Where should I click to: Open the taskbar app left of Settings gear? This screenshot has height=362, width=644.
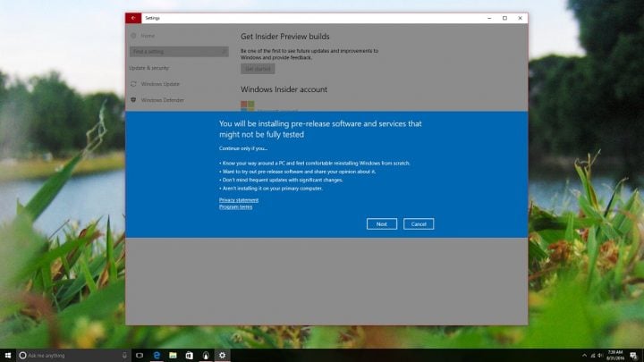pyautogui.click(x=206, y=356)
